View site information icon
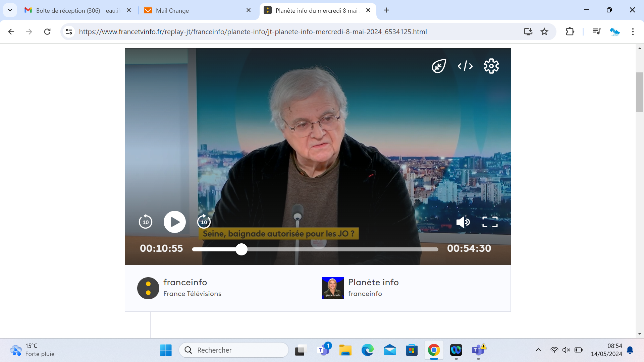The image size is (644, 362). tap(69, 32)
